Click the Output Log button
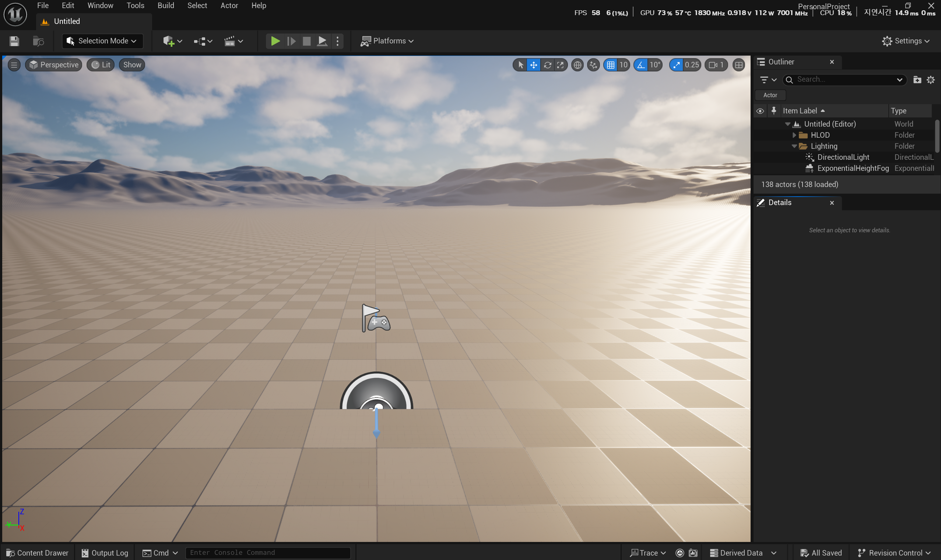This screenshot has height=560, width=941. [105, 553]
